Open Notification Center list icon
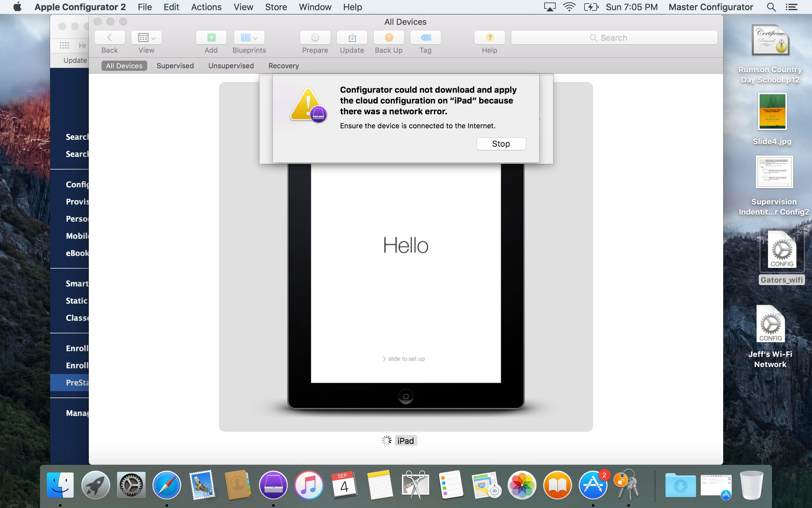 tap(791, 7)
